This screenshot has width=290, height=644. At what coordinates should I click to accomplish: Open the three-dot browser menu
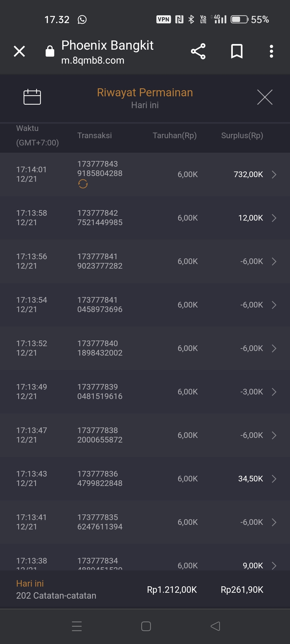(271, 51)
